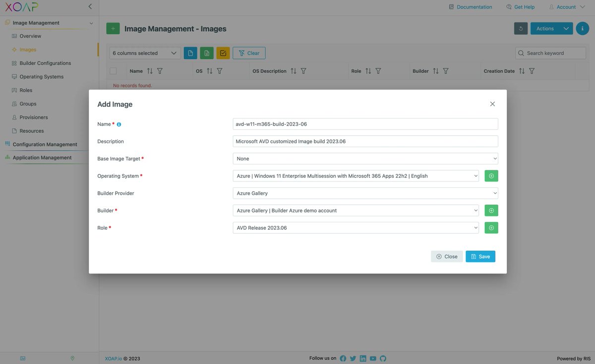The height and width of the screenshot is (364, 595).
Task: Open the XOAP YouTube channel
Action: 373,359
